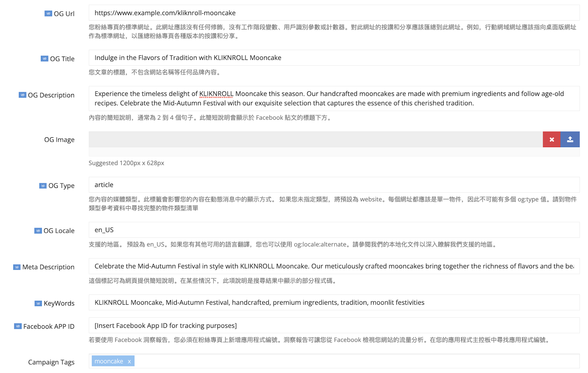Click the Facebook APP ID label text
This screenshot has height=373, width=588.
(49, 326)
